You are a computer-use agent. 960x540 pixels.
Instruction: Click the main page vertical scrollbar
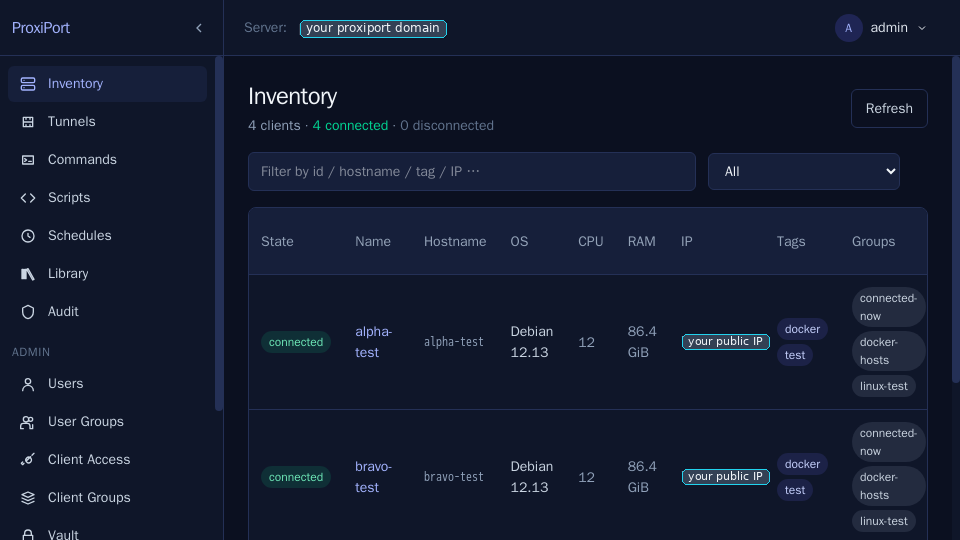pos(956,219)
